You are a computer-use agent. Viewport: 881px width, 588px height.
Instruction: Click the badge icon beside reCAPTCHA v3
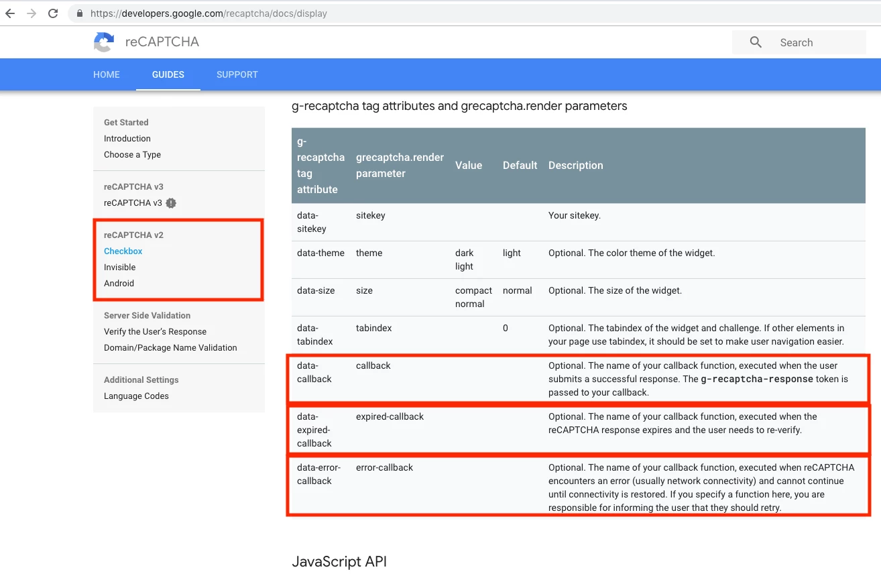pos(171,203)
